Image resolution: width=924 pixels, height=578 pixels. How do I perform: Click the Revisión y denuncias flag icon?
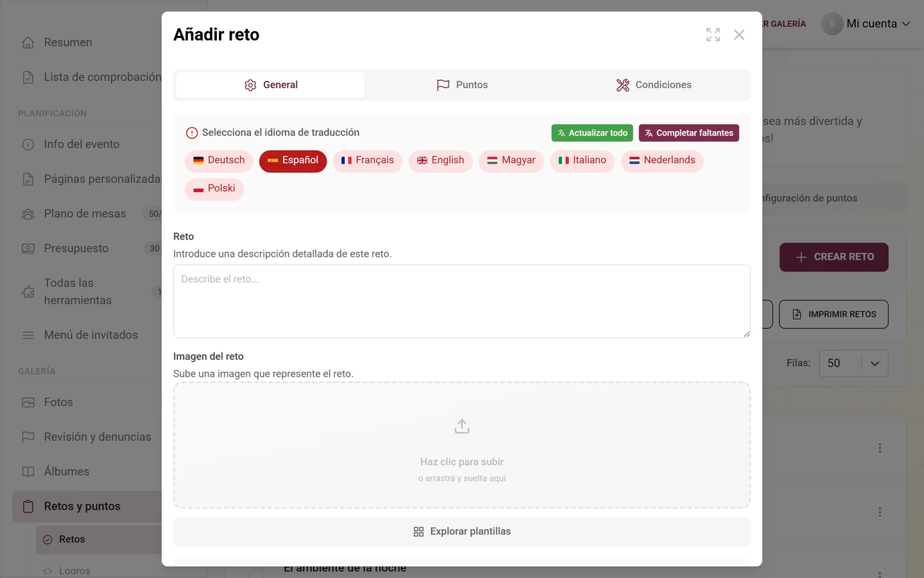coord(28,437)
